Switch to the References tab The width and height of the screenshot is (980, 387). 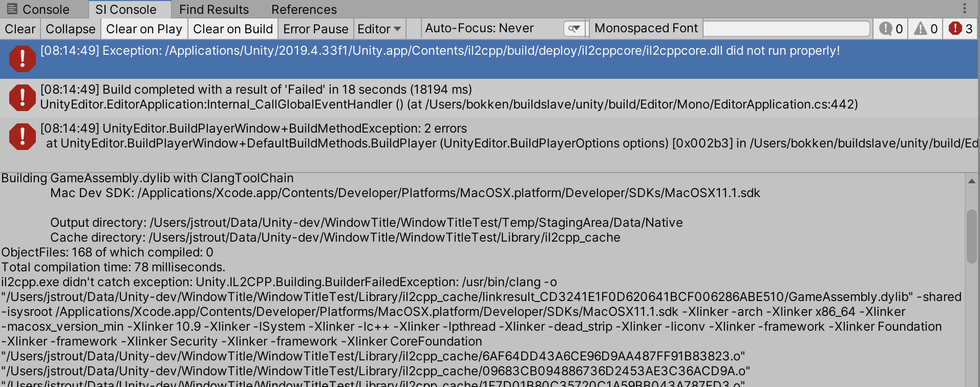coord(304,9)
